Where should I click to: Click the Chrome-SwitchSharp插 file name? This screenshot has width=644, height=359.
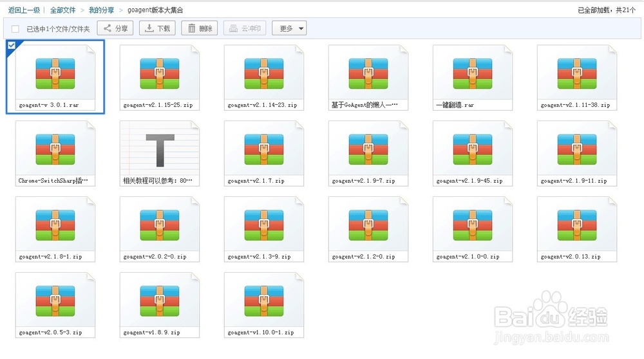tap(53, 181)
